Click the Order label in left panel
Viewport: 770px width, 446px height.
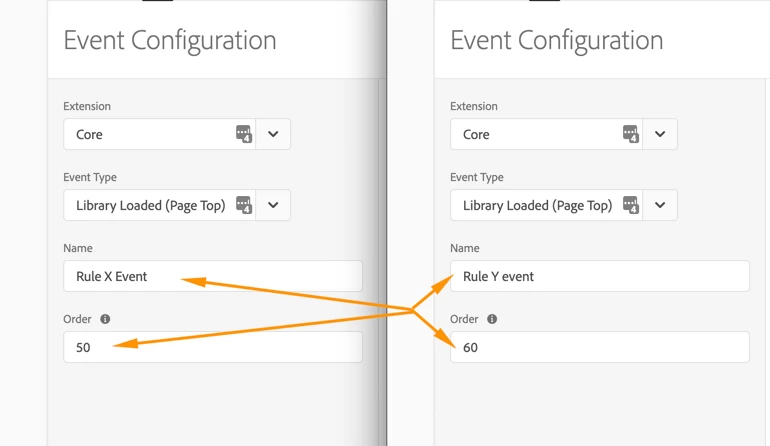click(x=77, y=319)
